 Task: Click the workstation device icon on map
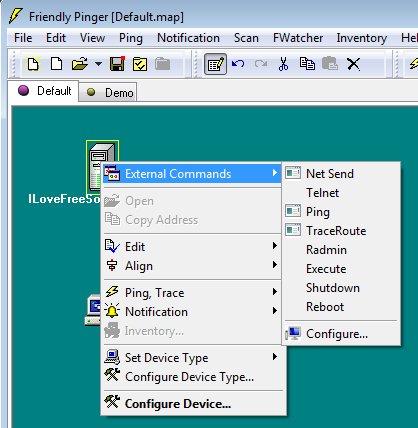point(93,309)
